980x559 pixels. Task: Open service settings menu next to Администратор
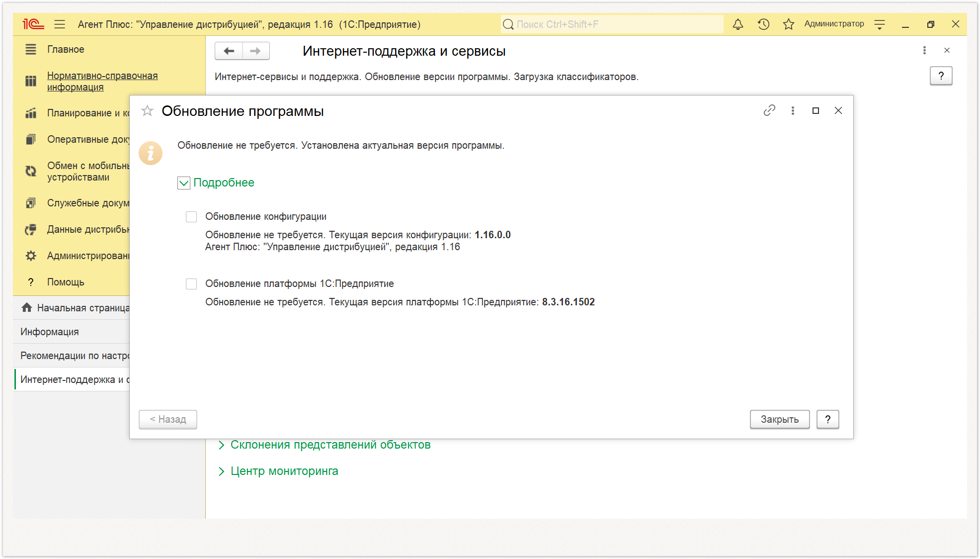pyautogui.click(x=880, y=24)
